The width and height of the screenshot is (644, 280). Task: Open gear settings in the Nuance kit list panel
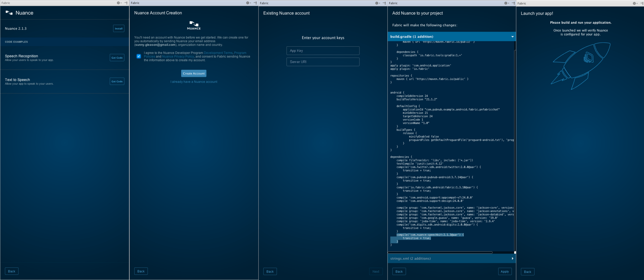(119, 3)
